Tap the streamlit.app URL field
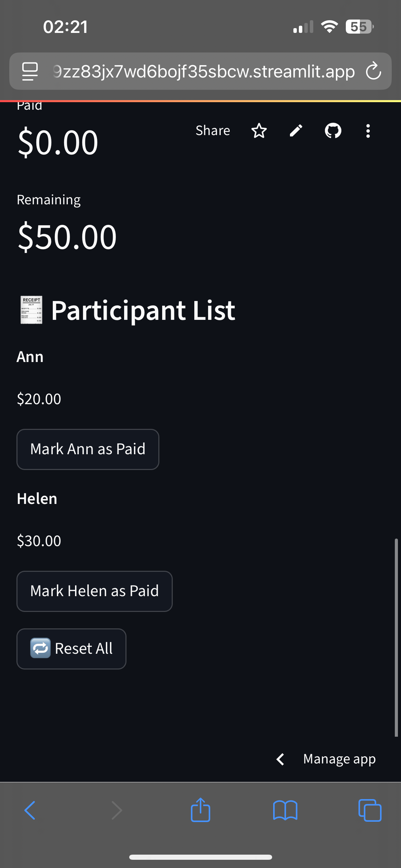 (204, 71)
